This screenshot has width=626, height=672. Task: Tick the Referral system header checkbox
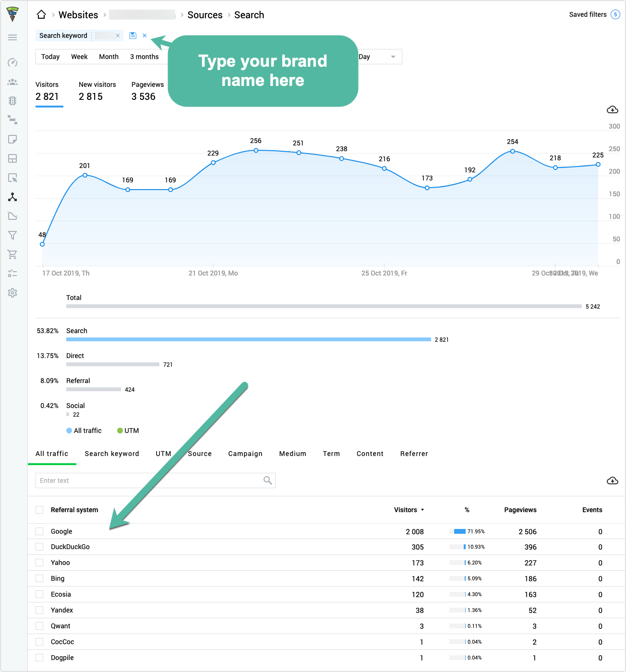(x=39, y=510)
